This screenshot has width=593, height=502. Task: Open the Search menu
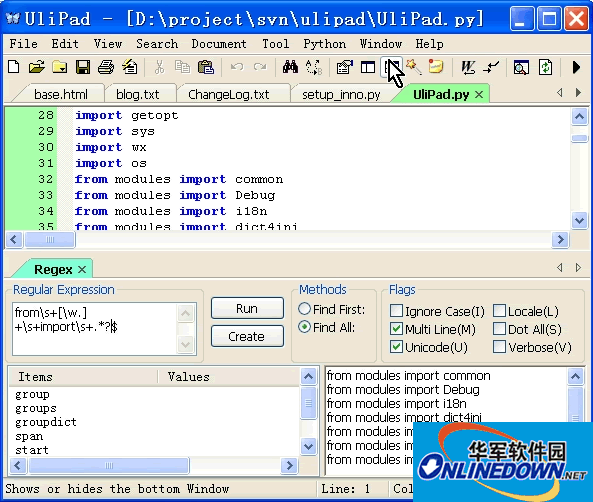pos(157,44)
